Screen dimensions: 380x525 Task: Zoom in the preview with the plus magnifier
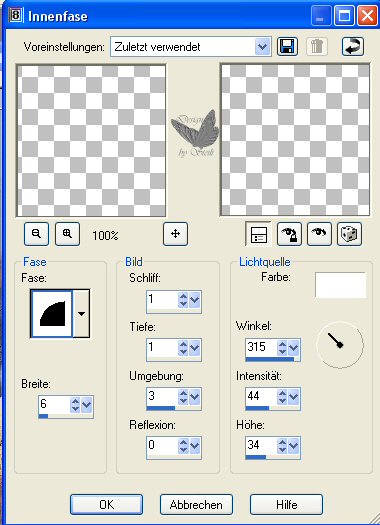click(67, 234)
